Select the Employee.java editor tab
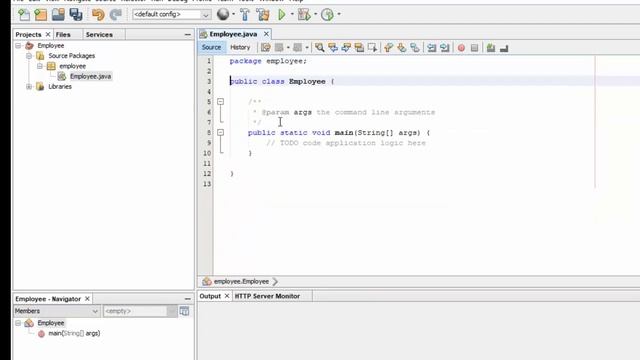 click(233, 34)
